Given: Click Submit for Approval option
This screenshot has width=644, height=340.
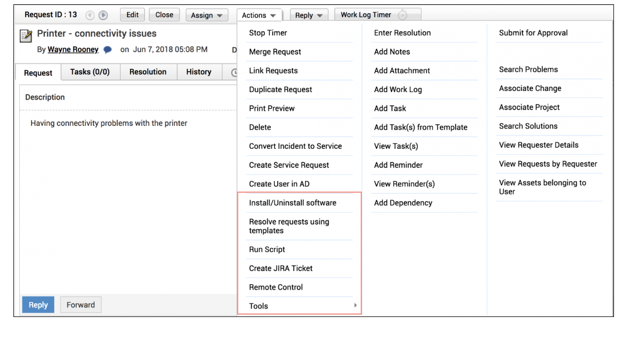Looking at the screenshot, I should click(533, 33).
